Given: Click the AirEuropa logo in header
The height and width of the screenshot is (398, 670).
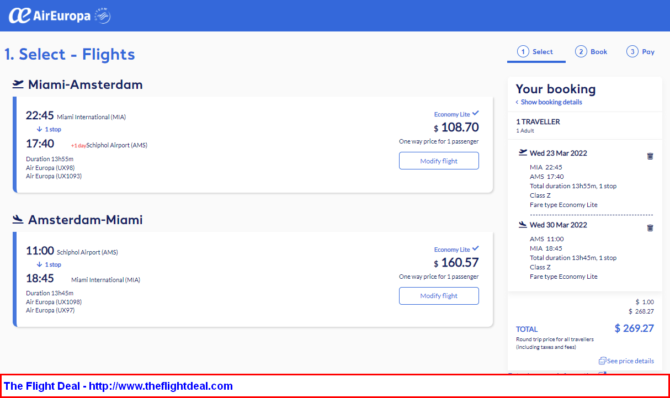Looking at the screenshot, I should tap(50, 16).
